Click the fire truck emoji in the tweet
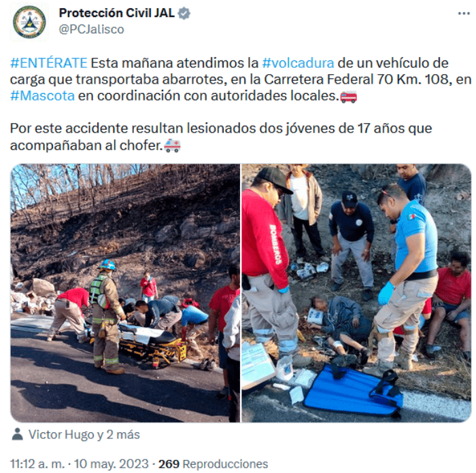Viewport: 476px width, 473px height. (x=348, y=97)
